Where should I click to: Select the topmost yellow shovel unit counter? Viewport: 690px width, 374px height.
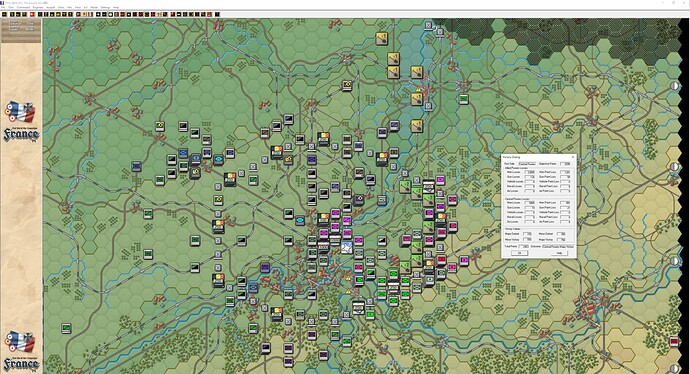coord(382,38)
